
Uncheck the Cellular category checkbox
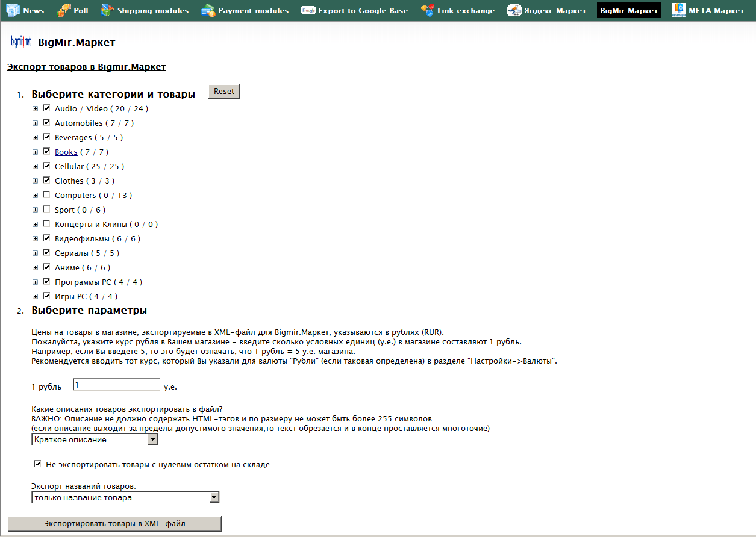coord(46,166)
